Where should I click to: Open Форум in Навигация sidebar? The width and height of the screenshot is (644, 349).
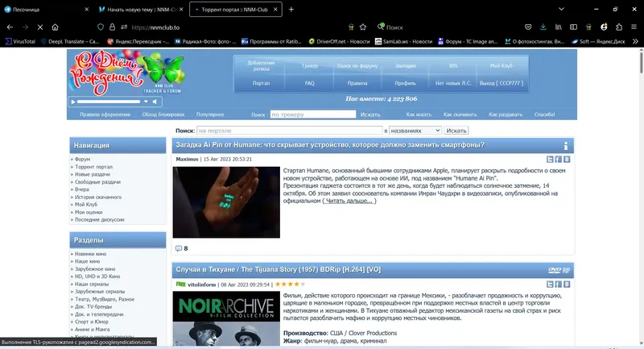click(x=83, y=159)
